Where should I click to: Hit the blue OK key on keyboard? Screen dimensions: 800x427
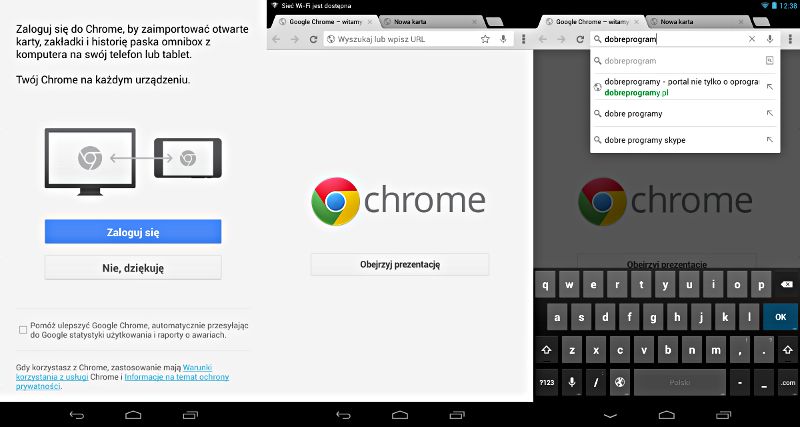781,317
